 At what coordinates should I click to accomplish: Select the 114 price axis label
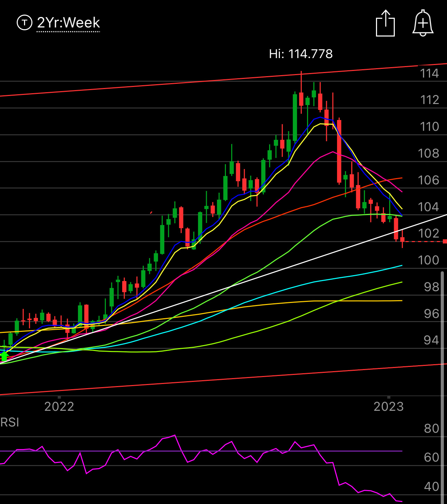tap(429, 73)
